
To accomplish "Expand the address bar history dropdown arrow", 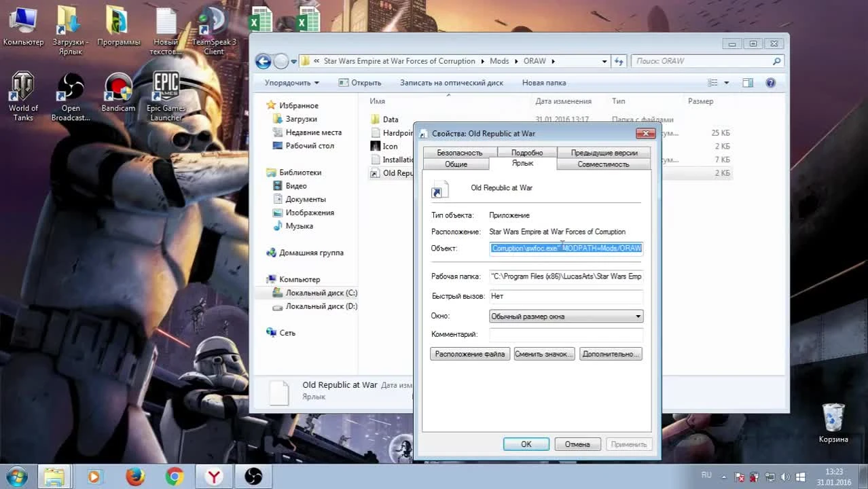I will (x=604, y=61).
